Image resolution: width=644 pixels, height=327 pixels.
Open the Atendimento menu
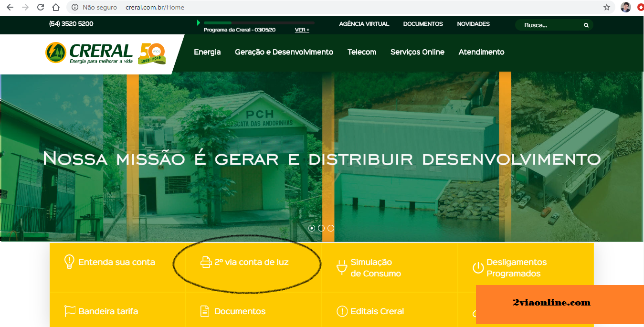[x=481, y=52]
